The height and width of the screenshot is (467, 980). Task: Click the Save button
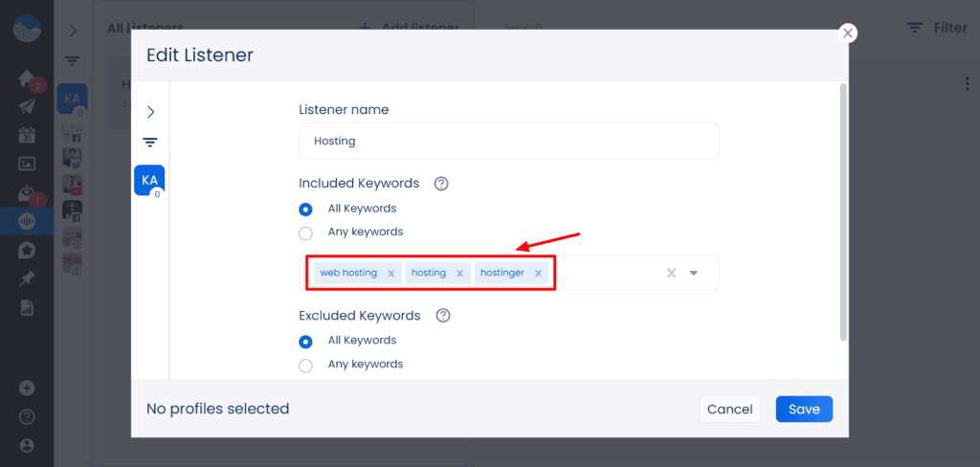click(804, 409)
